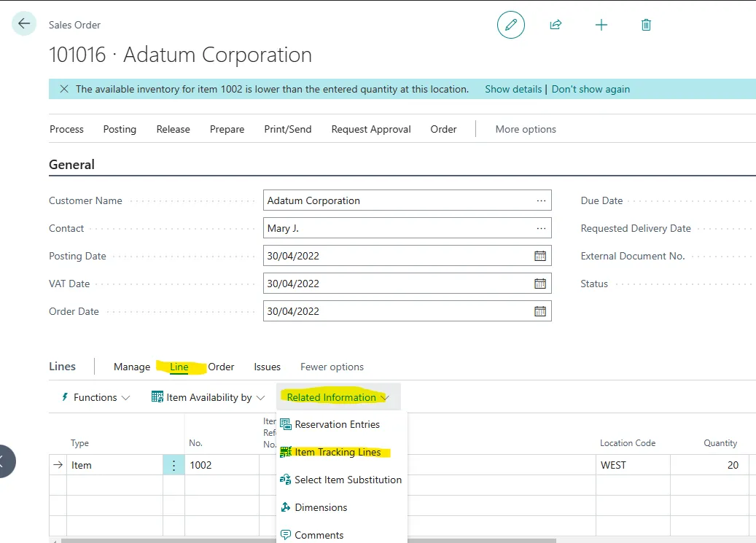Delete order using trash icon
Screen dimensions: 756x543
pos(646,25)
